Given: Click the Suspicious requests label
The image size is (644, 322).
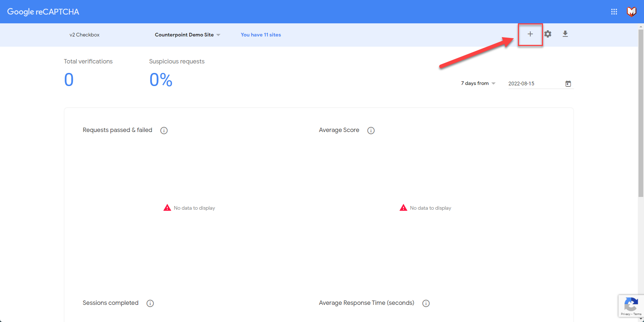Looking at the screenshot, I should 177,61.
